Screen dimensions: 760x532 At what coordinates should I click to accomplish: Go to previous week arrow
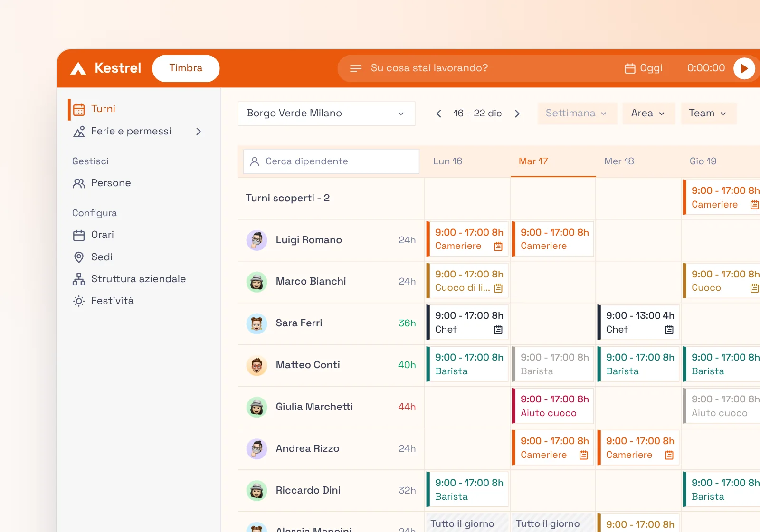click(x=439, y=114)
